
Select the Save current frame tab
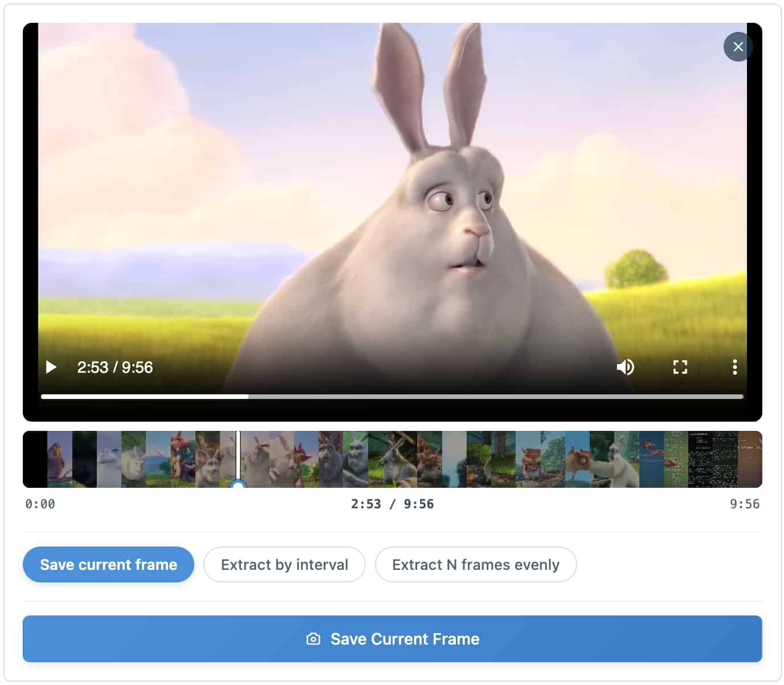coord(108,565)
